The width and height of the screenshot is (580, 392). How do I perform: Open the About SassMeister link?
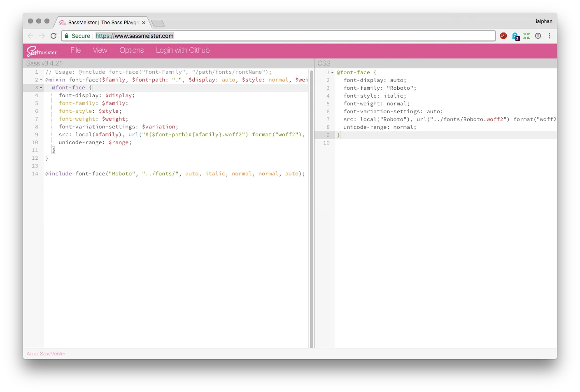[46, 354]
